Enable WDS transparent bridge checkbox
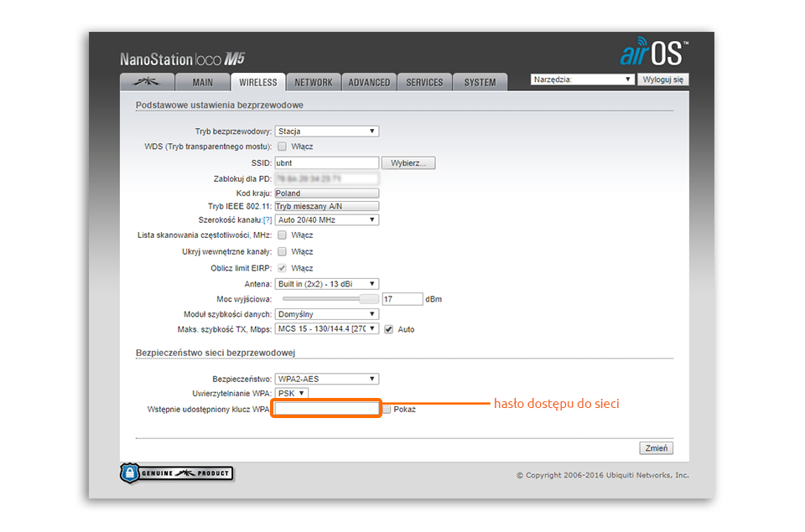This screenshot has height=532, width=805. [282, 147]
